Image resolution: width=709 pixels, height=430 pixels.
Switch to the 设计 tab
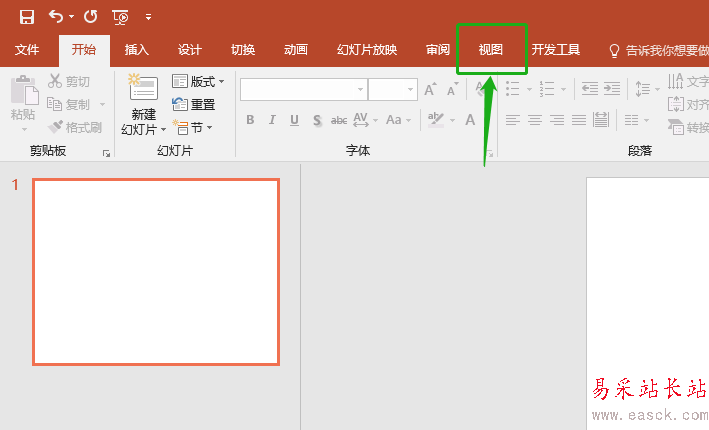point(189,50)
